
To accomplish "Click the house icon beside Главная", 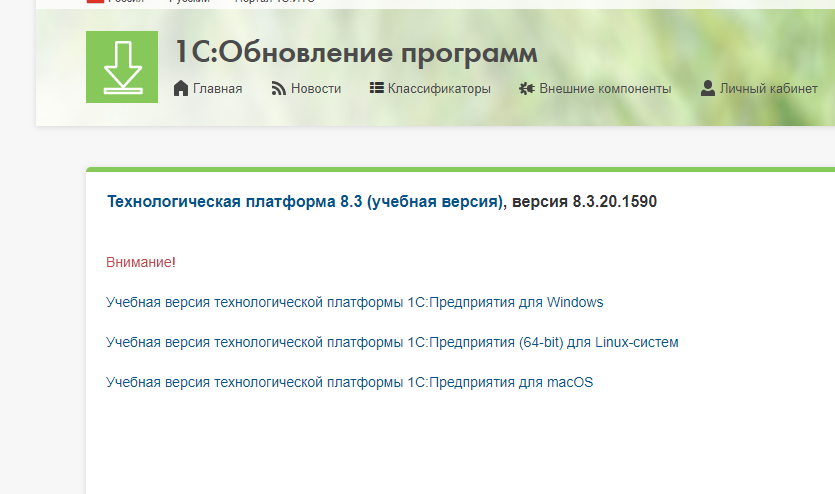I will tap(181, 88).
